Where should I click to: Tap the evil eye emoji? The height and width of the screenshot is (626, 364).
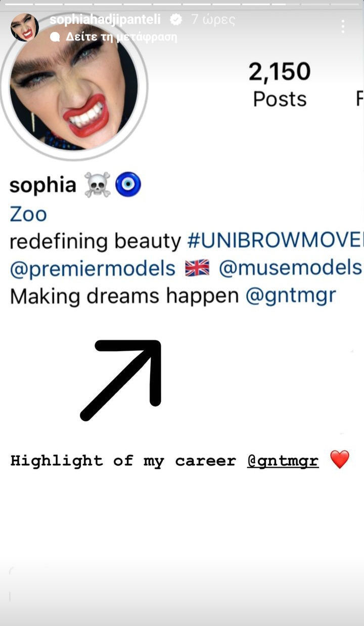128,185
